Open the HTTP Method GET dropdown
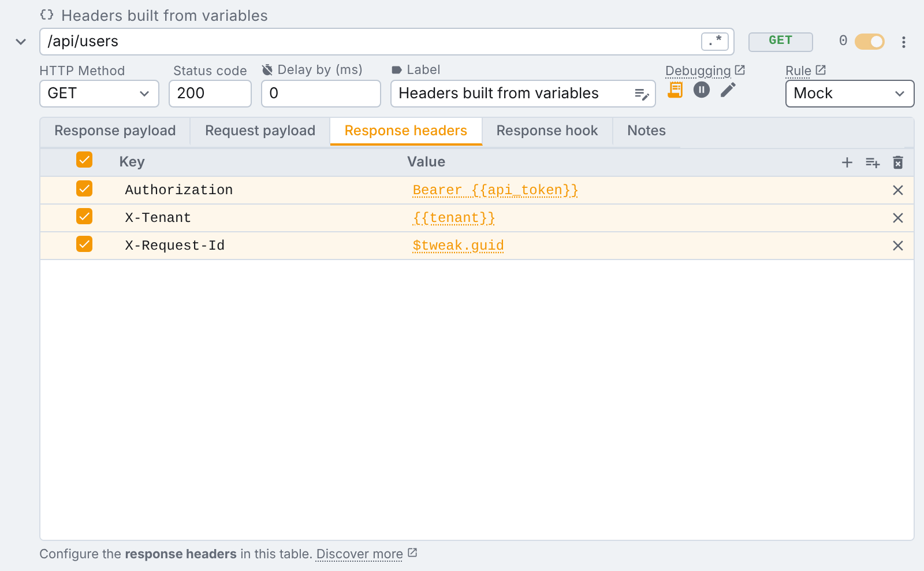 click(99, 94)
